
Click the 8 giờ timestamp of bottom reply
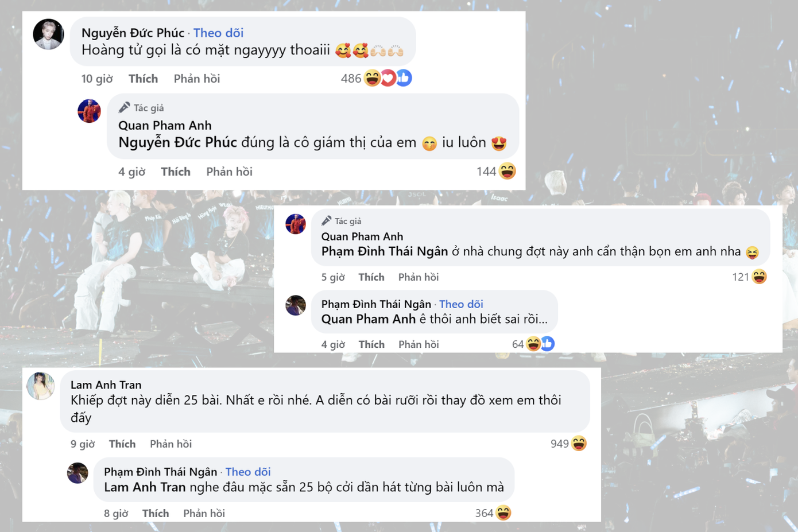click(116, 514)
